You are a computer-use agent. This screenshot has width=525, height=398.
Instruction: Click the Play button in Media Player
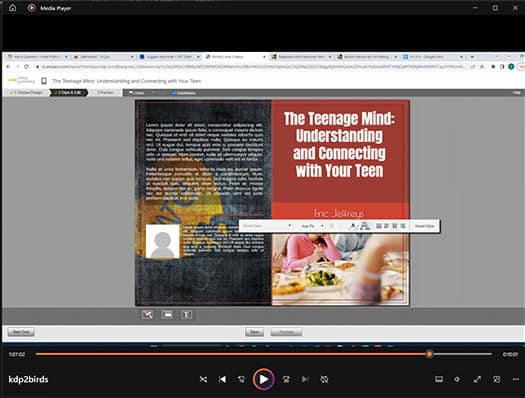pyautogui.click(x=264, y=379)
